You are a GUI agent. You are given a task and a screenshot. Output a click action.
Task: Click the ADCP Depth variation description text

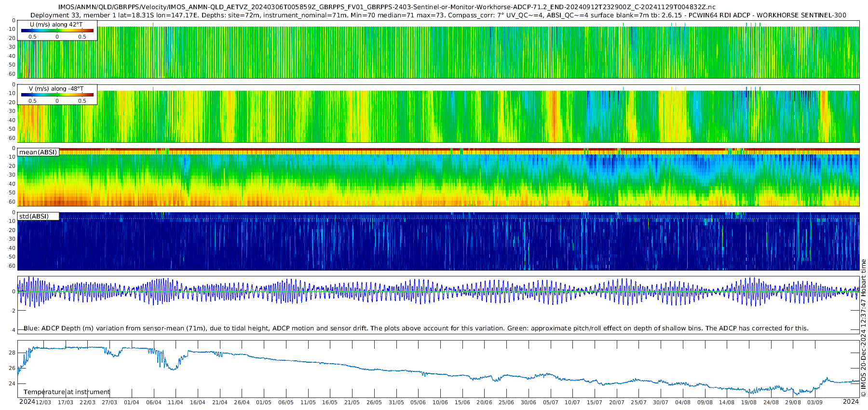click(x=416, y=328)
